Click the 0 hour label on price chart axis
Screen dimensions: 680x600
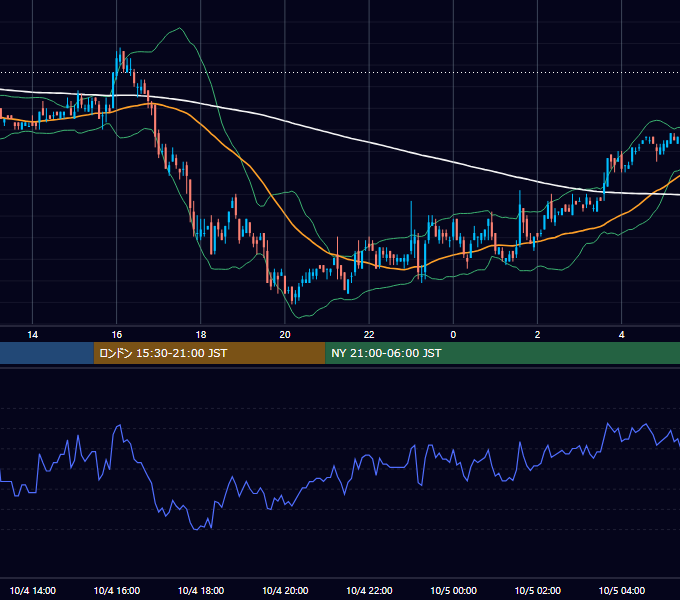[453, 335]
